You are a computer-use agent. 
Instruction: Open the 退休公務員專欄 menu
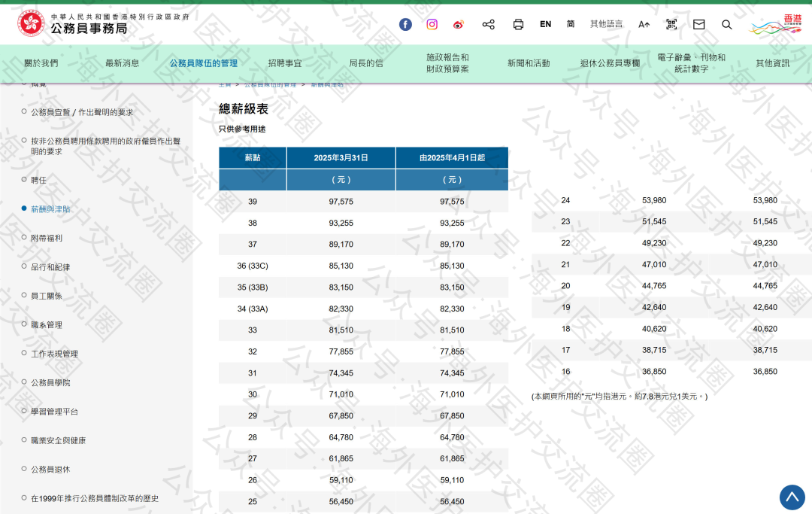click(x=610, y=63)
